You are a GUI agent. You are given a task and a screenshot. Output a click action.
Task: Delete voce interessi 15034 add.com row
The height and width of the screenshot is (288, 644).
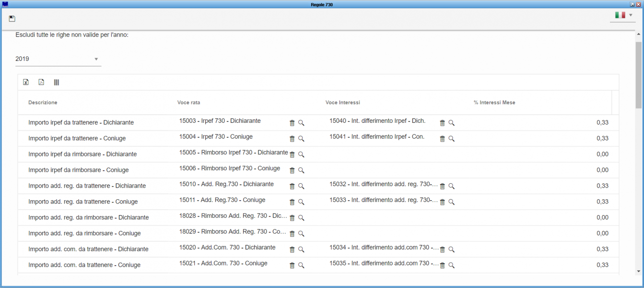[x=442, y=250]
